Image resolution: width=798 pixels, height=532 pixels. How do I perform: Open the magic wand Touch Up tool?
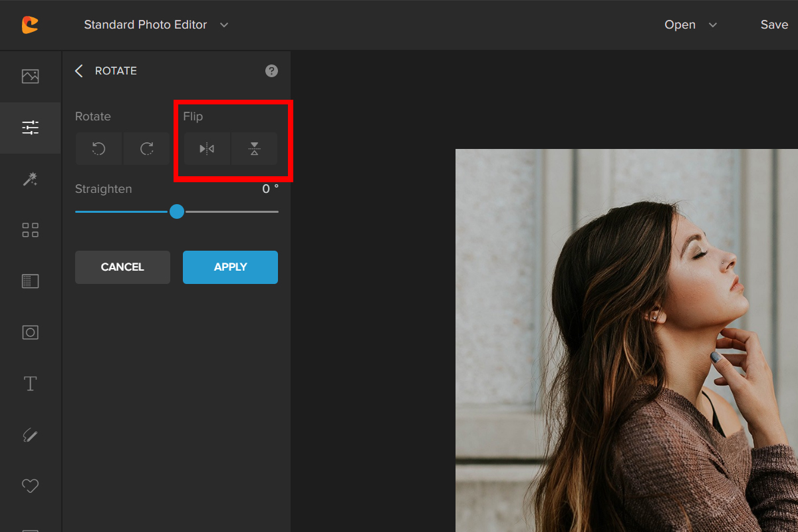coord(30,179)
